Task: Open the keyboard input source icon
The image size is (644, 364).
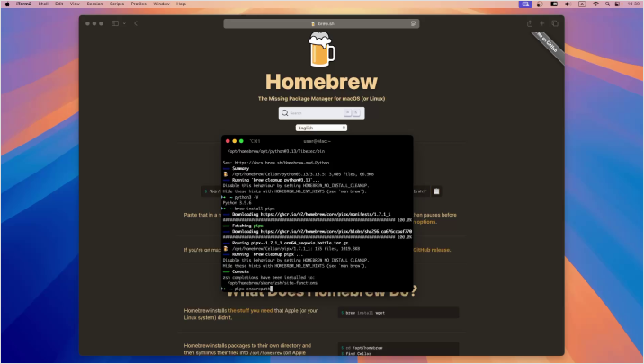Action: coord(582,4)
